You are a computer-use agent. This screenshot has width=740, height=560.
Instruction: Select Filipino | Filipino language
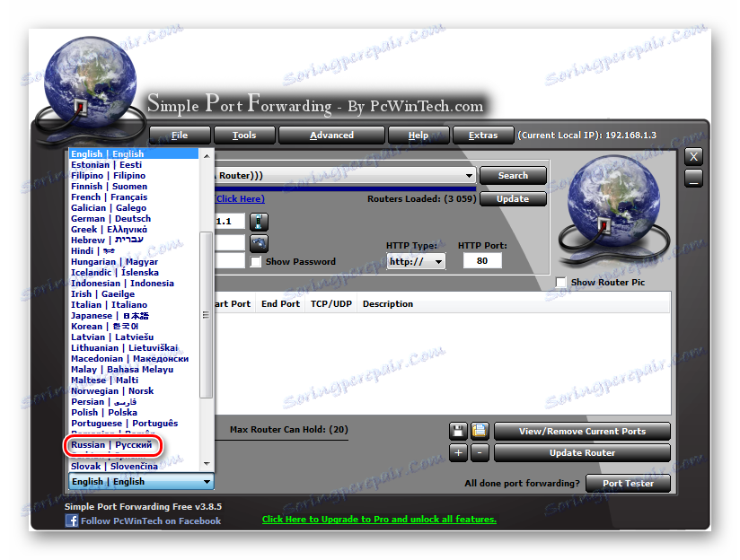[x=134, y=176]
